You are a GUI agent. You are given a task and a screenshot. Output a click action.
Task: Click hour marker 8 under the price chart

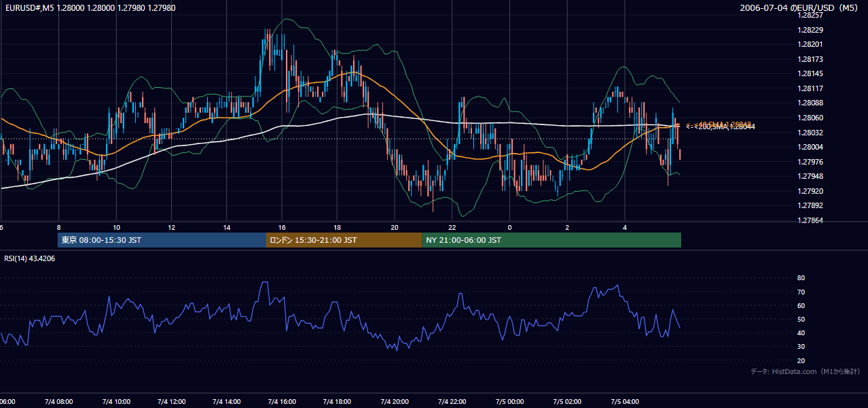point(59,227)
